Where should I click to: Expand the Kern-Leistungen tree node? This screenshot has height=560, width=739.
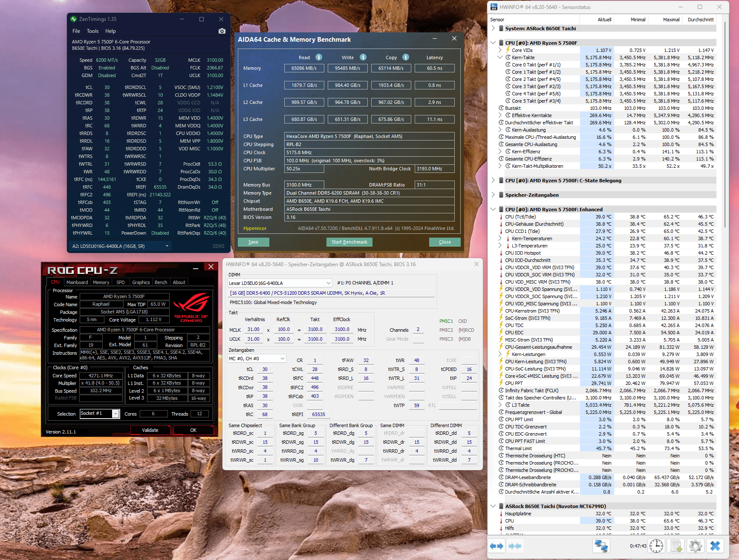[x=500, y=354]
